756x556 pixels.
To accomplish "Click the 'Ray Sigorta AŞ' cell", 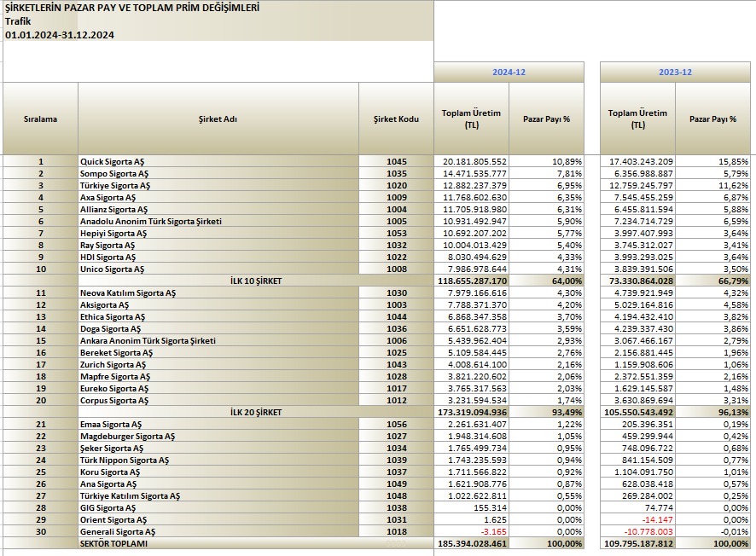I will pyautogui.click(x=218, y=246).
